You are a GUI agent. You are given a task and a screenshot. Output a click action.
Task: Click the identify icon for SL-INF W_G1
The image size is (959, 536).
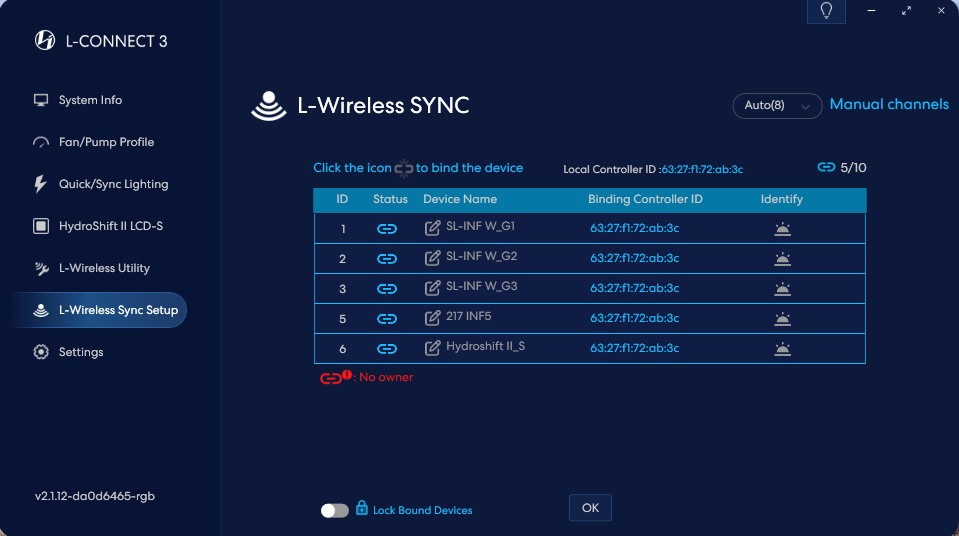pyautogui.click(x=782, y=229)
